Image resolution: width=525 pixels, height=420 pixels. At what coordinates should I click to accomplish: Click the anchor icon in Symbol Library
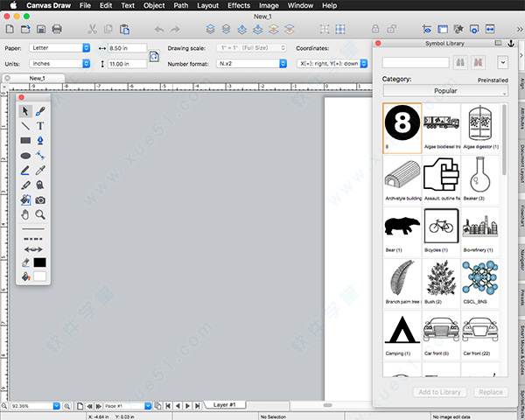[511, 43]
